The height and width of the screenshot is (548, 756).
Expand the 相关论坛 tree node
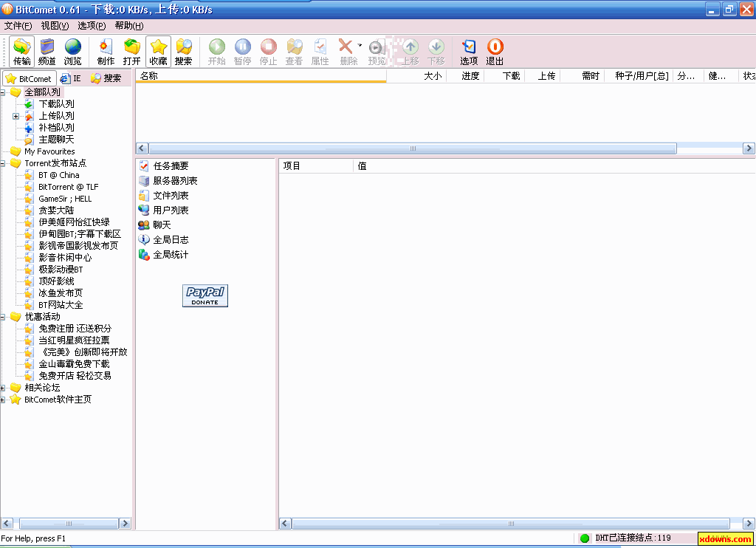[x=2, y=388]
